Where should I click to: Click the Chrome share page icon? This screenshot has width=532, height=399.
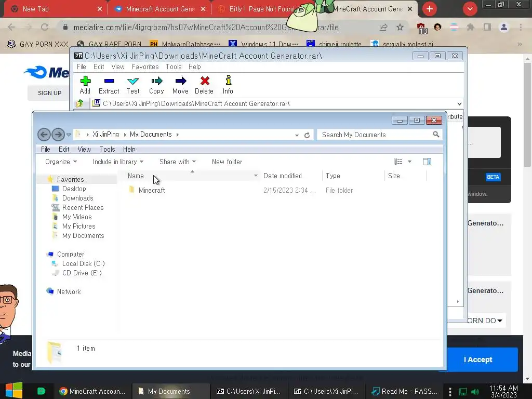point(383,27)
